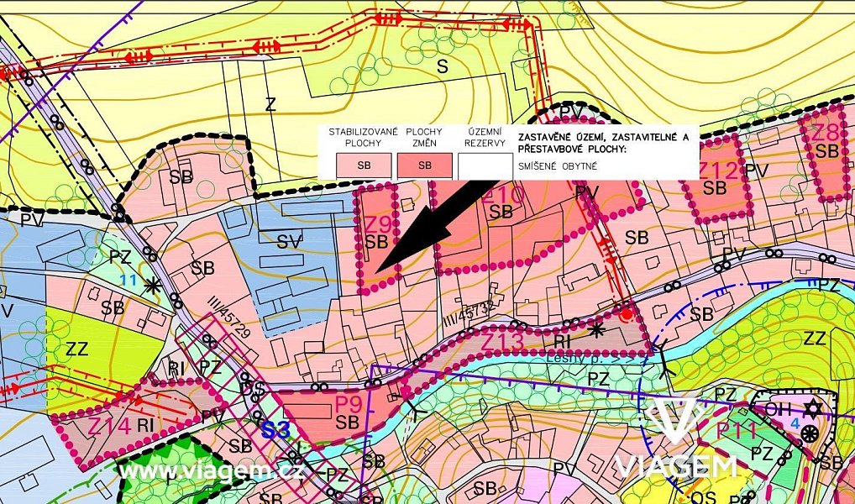Click the PZ label above number 11
Screen dimensions: 855x504
pos(120,257)
